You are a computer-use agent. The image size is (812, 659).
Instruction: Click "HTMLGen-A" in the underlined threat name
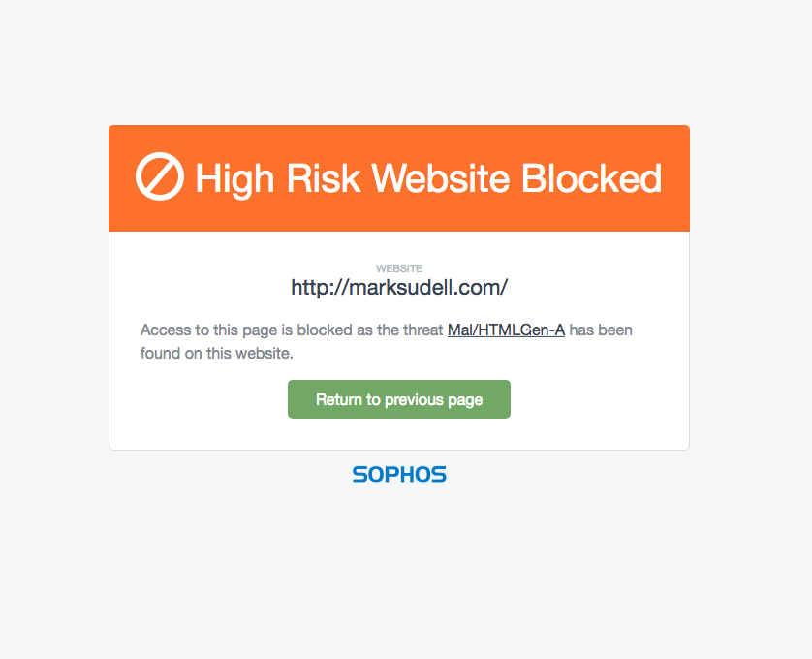(x=521, y=330)
